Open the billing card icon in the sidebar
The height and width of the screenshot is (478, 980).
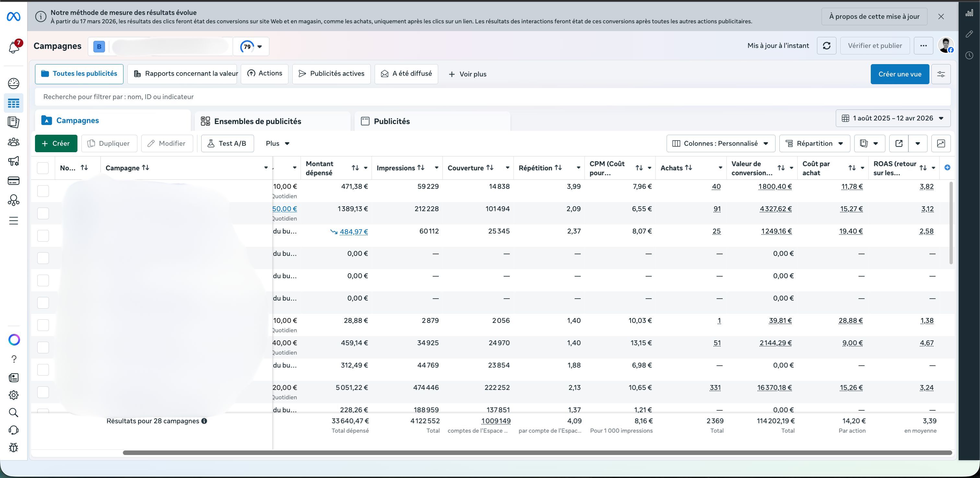coord(14,181)
